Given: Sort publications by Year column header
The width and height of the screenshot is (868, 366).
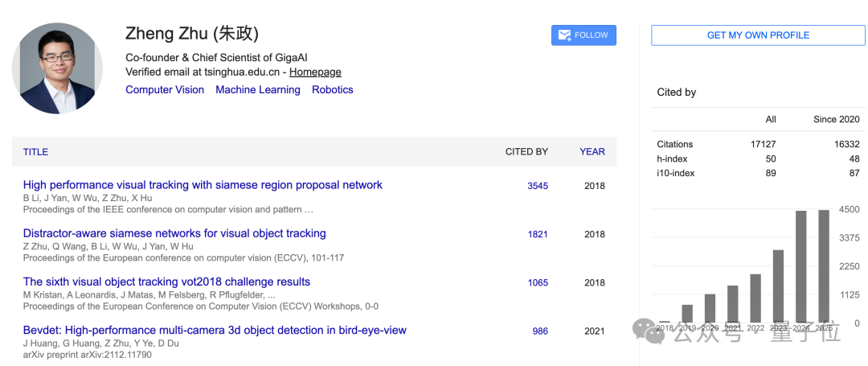Looking at the screenshot, I should click(x=592, y=151).
